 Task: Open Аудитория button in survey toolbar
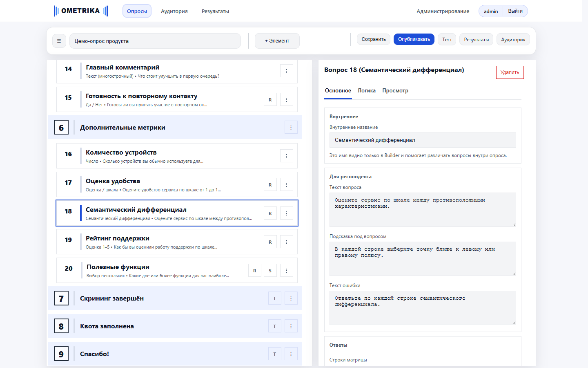click(x=513, y=40)
